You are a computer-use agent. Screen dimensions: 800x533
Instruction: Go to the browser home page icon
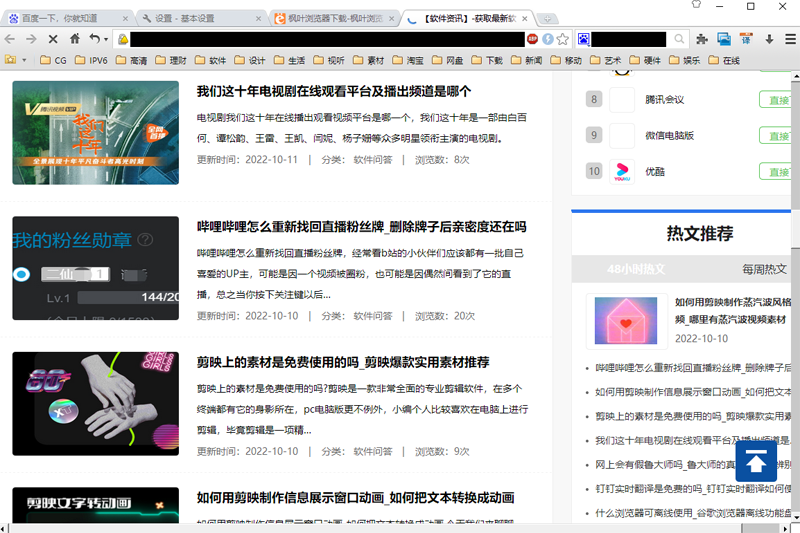point(74,39)
